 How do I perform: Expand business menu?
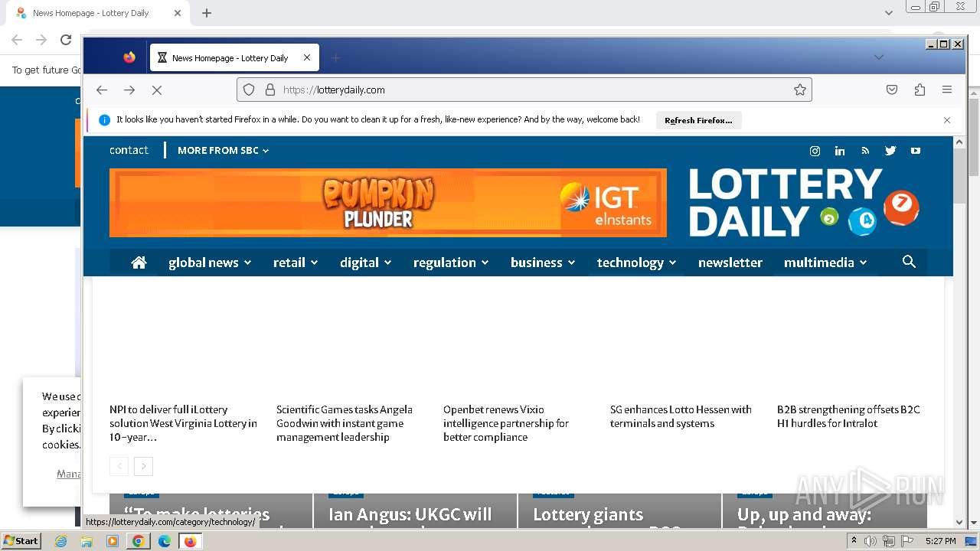pyautogui.click(x=543, y=262)
